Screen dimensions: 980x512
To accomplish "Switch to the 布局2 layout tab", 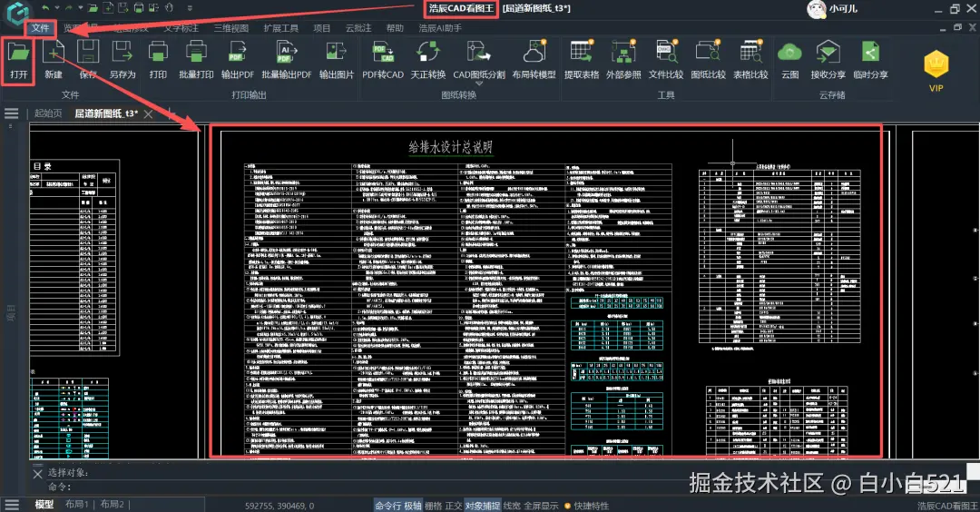I will coord(113,505).
